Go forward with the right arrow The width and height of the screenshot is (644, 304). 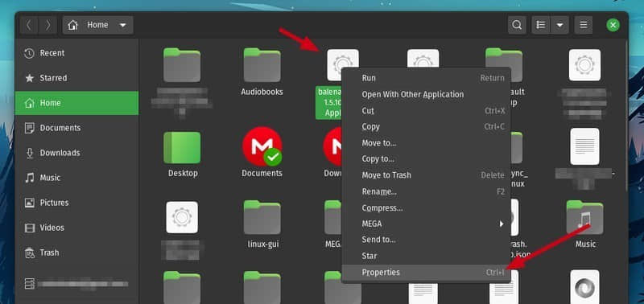(x=48, y=25)
